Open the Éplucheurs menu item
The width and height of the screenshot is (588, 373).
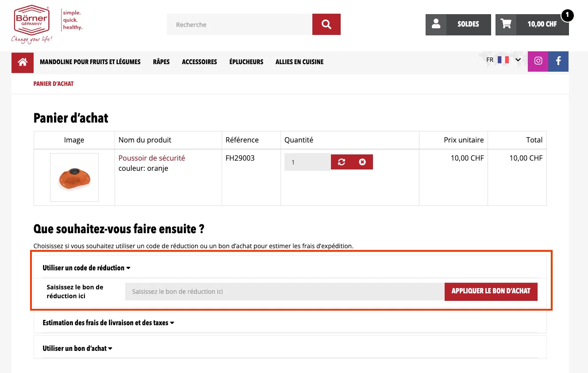point(246,62)
